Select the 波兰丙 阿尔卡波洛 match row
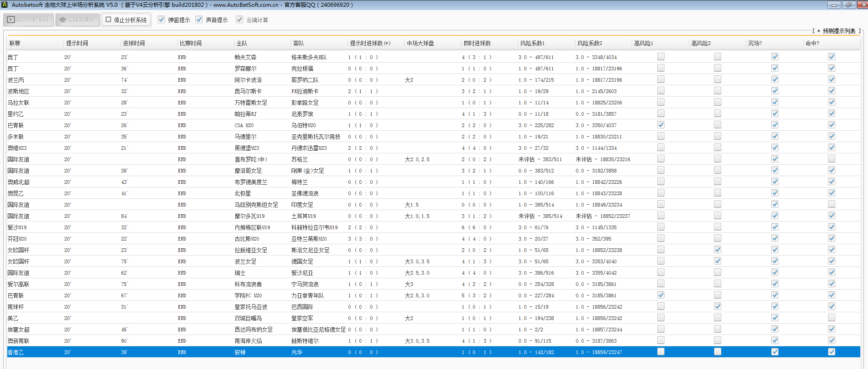The image size is (868, 369). click(x=248, y=80)
